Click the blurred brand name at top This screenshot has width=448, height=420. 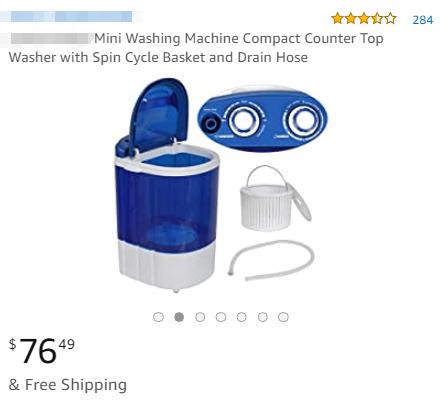click(71, 17)
